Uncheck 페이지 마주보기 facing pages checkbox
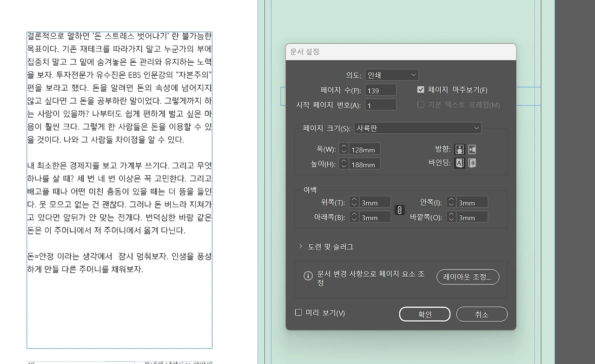 click(421, 90)
